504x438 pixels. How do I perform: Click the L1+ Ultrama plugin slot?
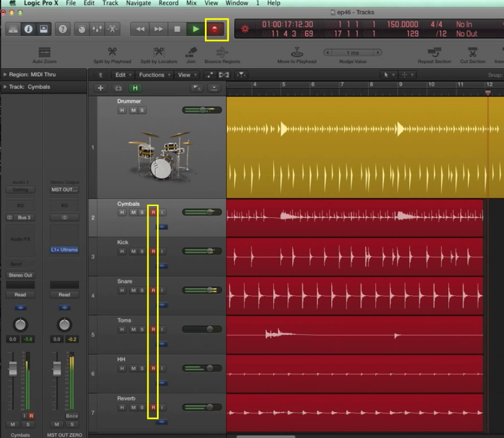pyautogui.click(x=64, y=249)
